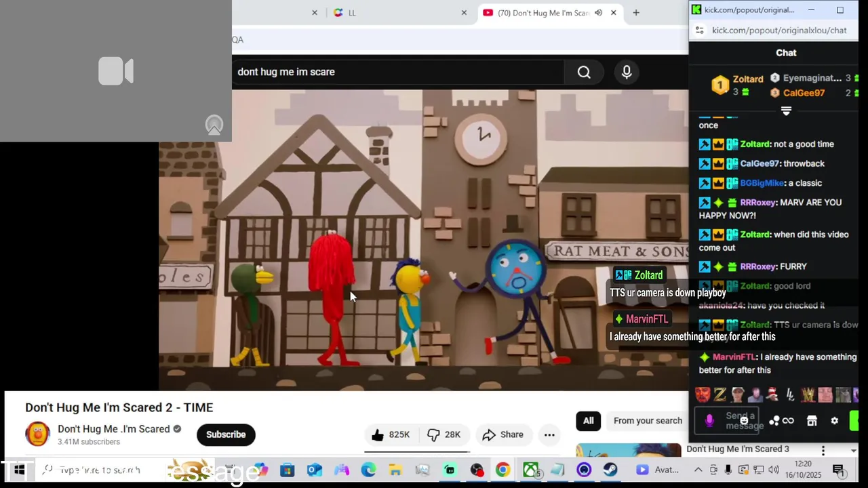Click the Windows Start button
This screenshot has width=868, height=488.
coord(19,470)
